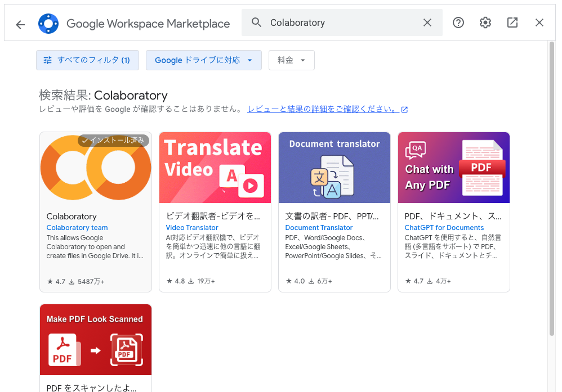Click the PDF、ドキュメント、ス... app title
The width and height of the screenshot is (562, 392).
[x=453, y=216]
